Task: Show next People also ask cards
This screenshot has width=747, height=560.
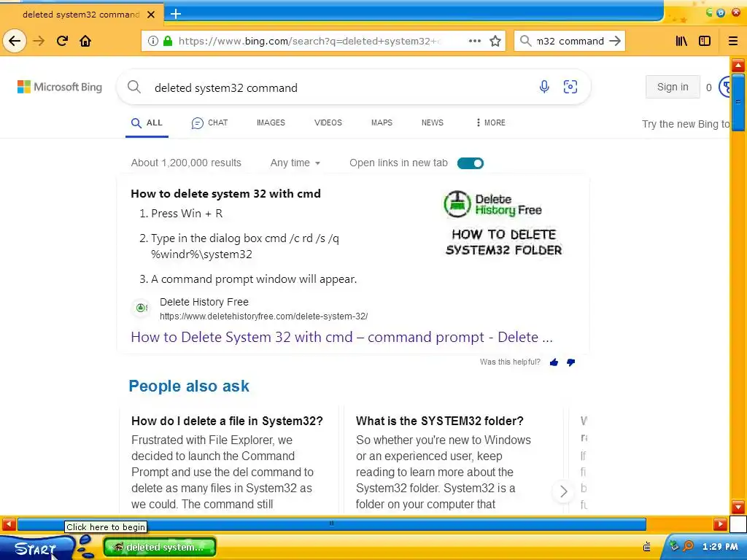Action: [x=563, y=491]
